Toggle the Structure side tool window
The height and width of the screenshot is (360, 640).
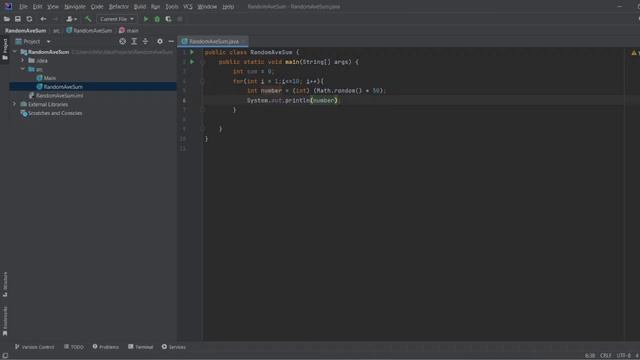5,284
